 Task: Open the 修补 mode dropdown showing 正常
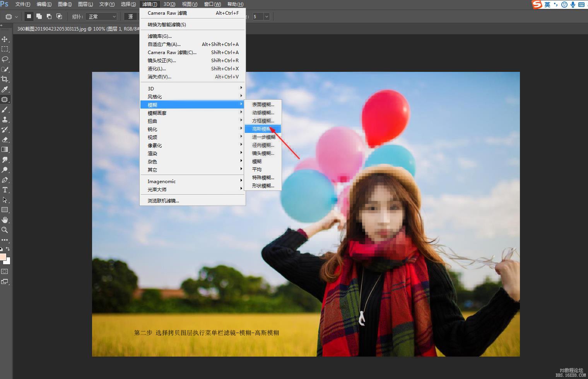101,17
